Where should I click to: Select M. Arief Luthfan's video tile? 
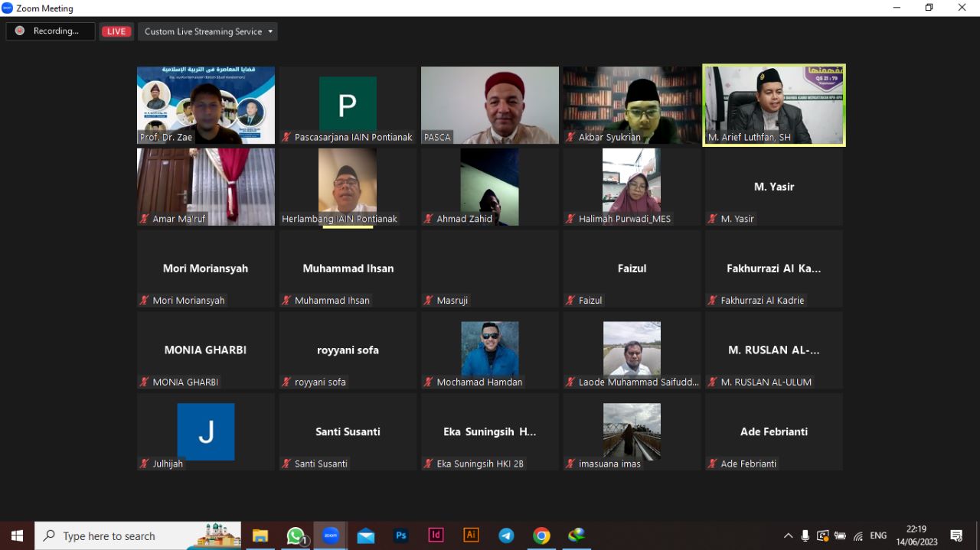(x=774, y=105)
